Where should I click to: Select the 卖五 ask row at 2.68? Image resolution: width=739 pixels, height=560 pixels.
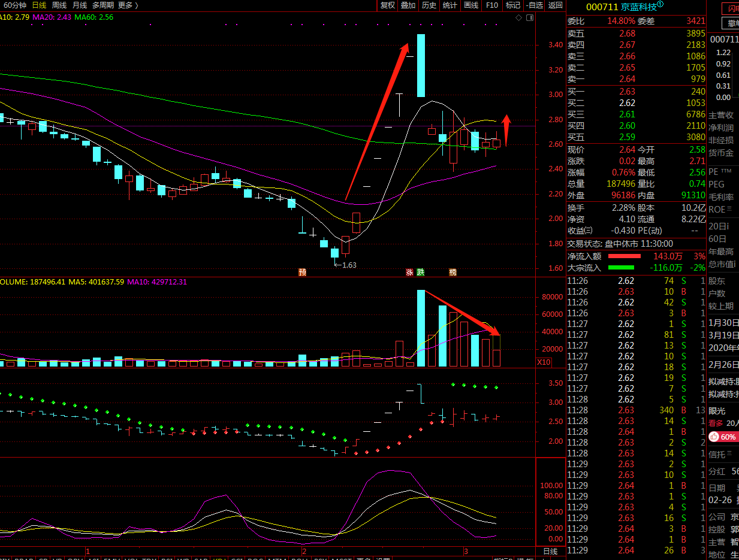[637, 34]
